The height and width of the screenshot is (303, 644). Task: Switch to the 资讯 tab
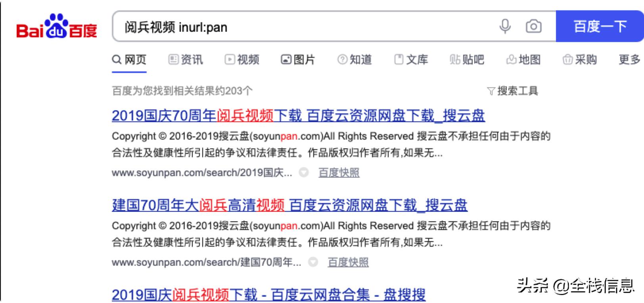186,60
